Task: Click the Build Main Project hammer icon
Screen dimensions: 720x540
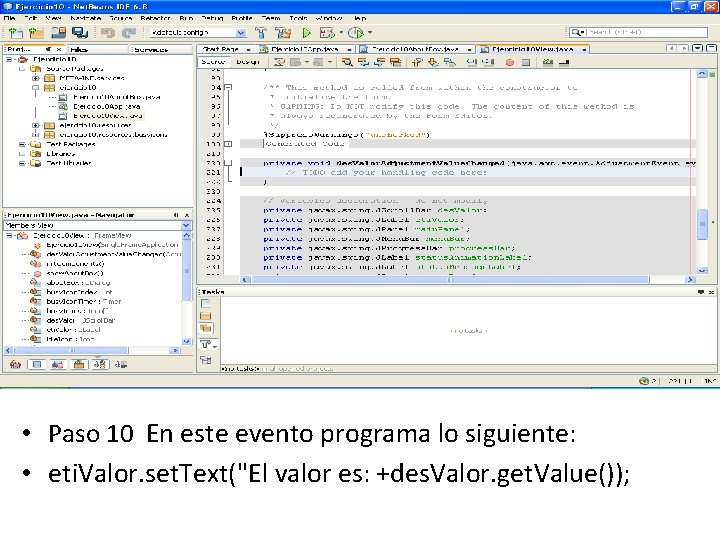Action: click(x=261, y=33)
